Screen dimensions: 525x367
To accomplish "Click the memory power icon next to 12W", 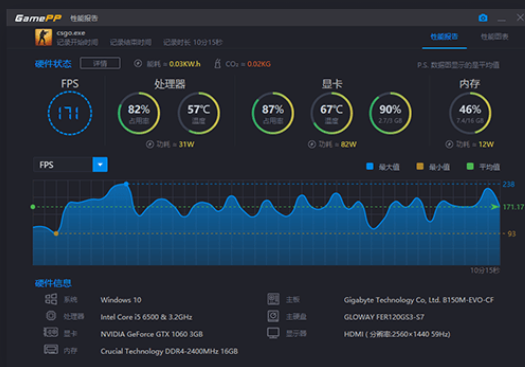I will coord(449,144).
